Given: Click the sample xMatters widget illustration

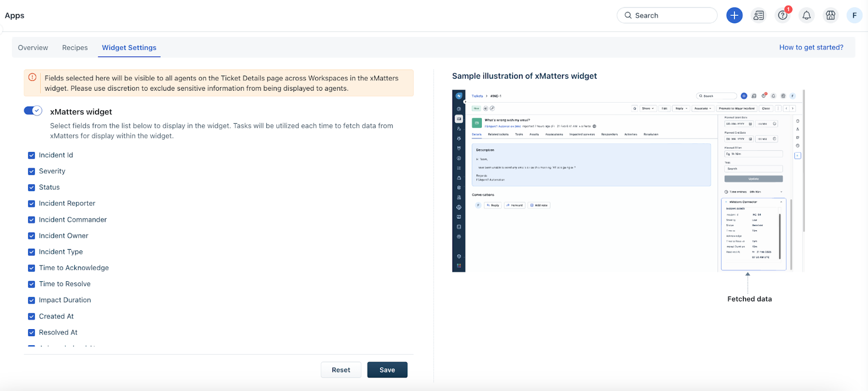Looking at the screenshot, I should 628,181.
